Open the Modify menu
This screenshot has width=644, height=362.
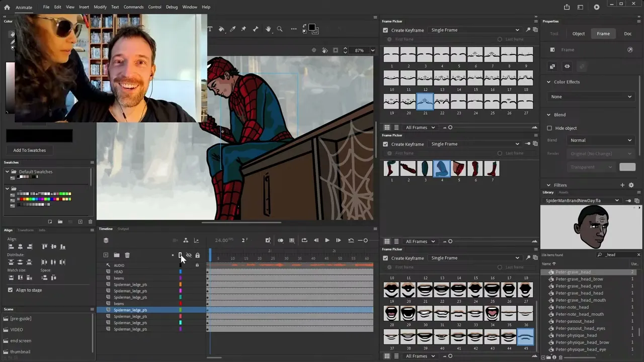[x=100, y=7]
